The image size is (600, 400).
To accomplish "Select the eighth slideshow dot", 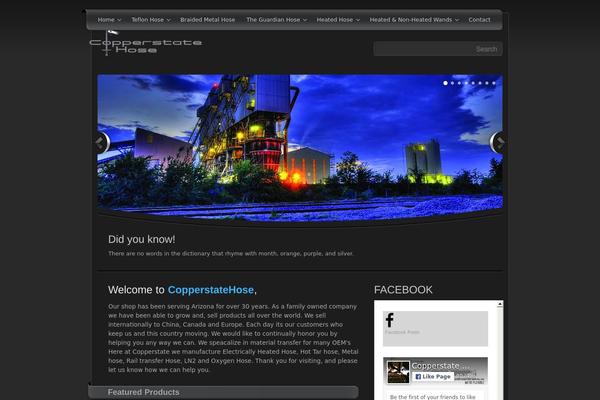I will [494, 83].
